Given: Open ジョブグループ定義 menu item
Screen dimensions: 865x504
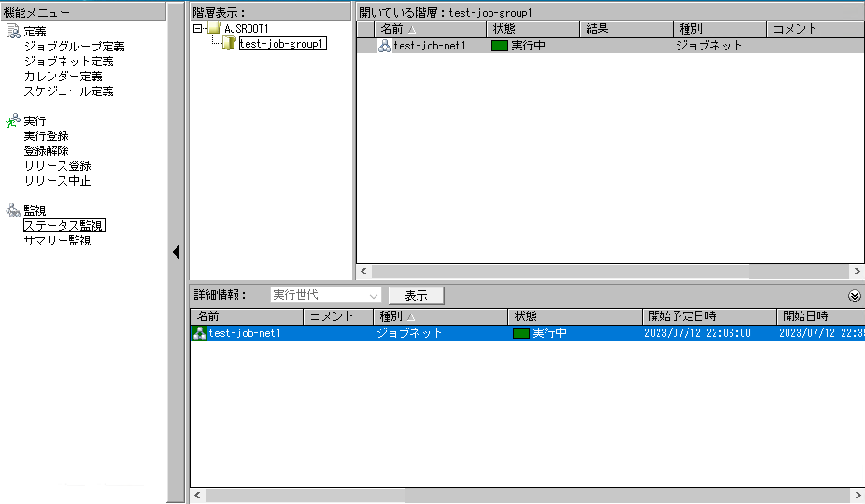Looking at the screenshot, I should click(x=74, y=47).
